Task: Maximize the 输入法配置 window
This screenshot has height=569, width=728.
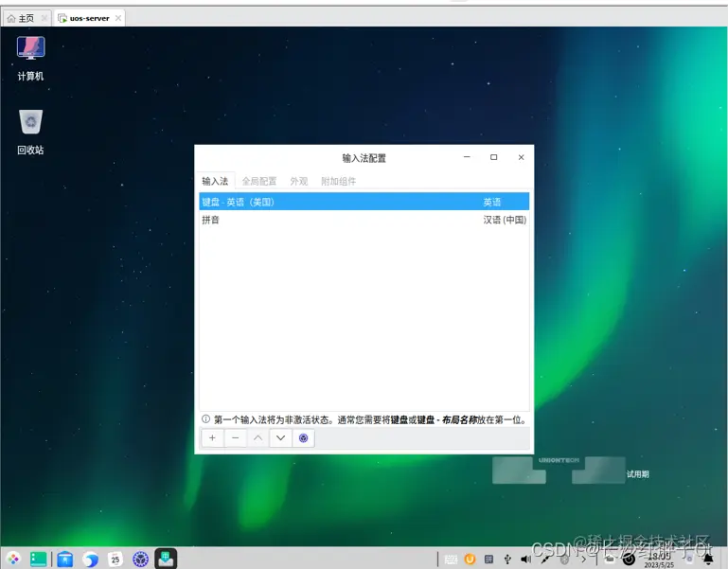Action: 494,157
